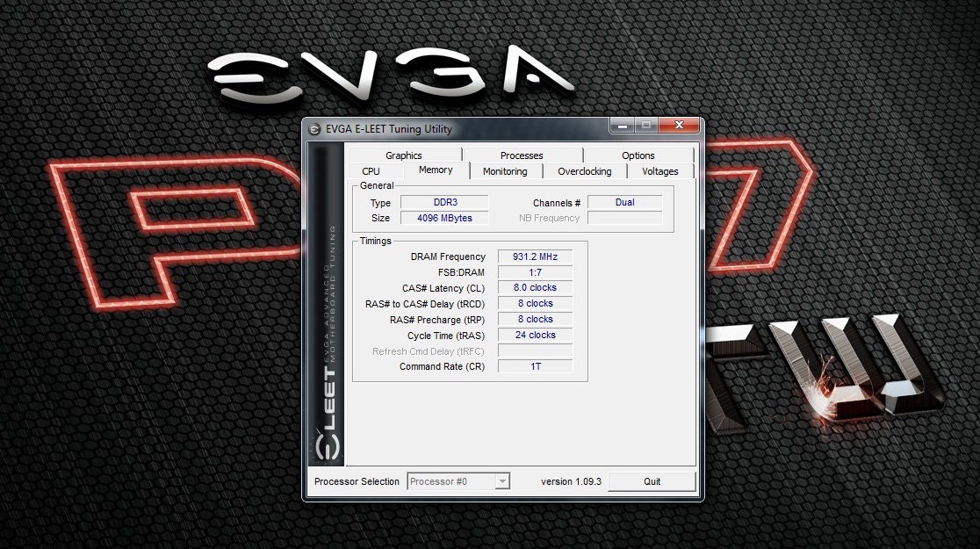The width and height of the screenshot is (980, 549).
Task: Click the 1T command rate value
Action: [x=535, y=366]
